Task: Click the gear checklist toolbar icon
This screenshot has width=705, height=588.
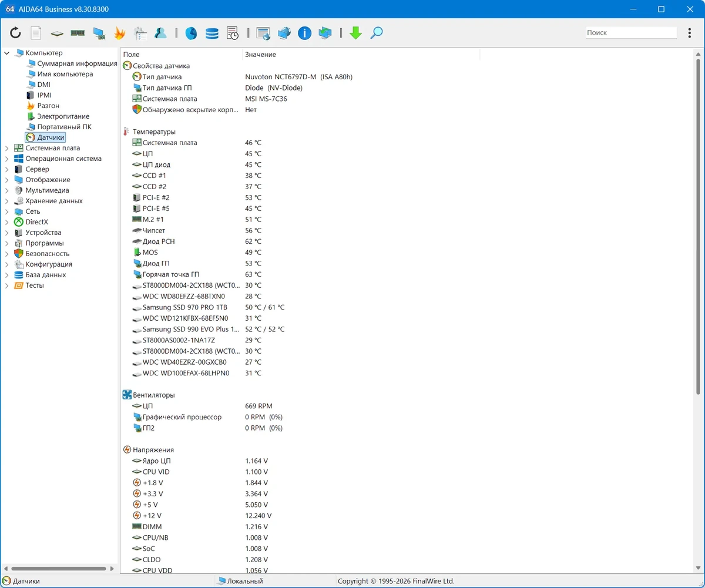Action: [140, 33]
